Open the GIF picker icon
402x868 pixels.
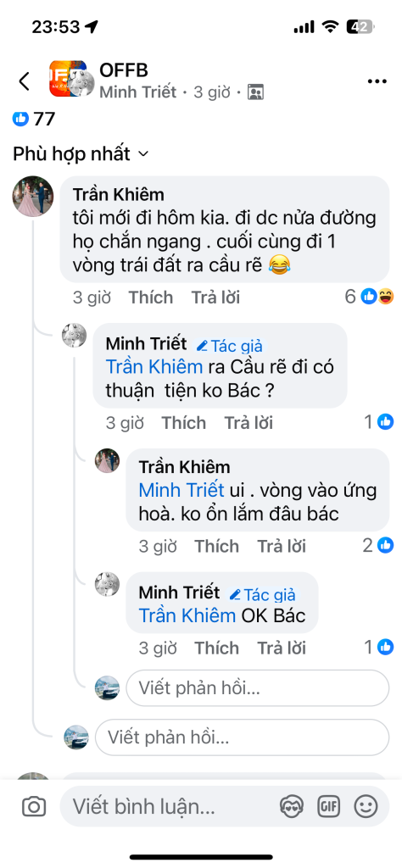coord(328,806)
